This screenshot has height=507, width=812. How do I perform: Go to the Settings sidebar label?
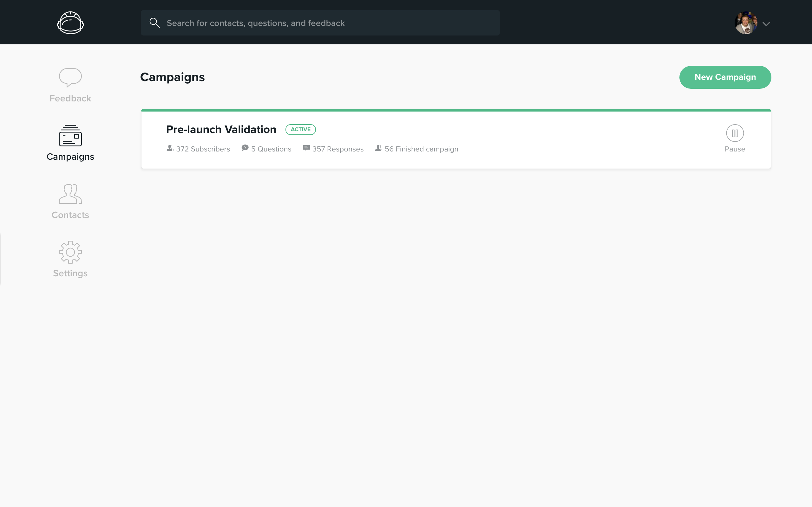click(70, 273)
